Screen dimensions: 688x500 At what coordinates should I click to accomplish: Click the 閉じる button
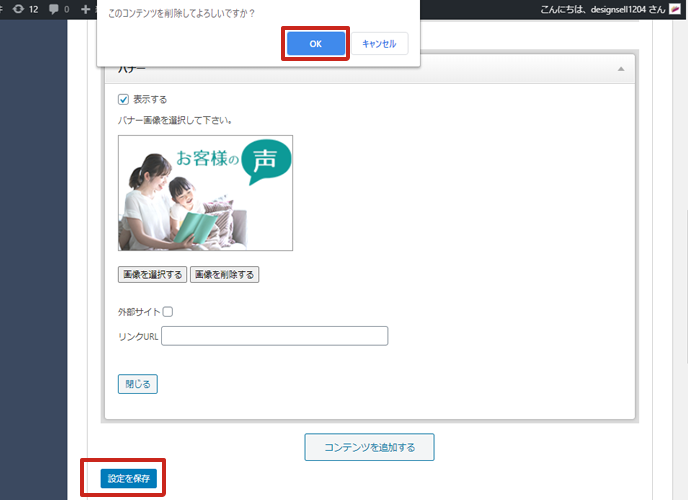click(137, 383)
